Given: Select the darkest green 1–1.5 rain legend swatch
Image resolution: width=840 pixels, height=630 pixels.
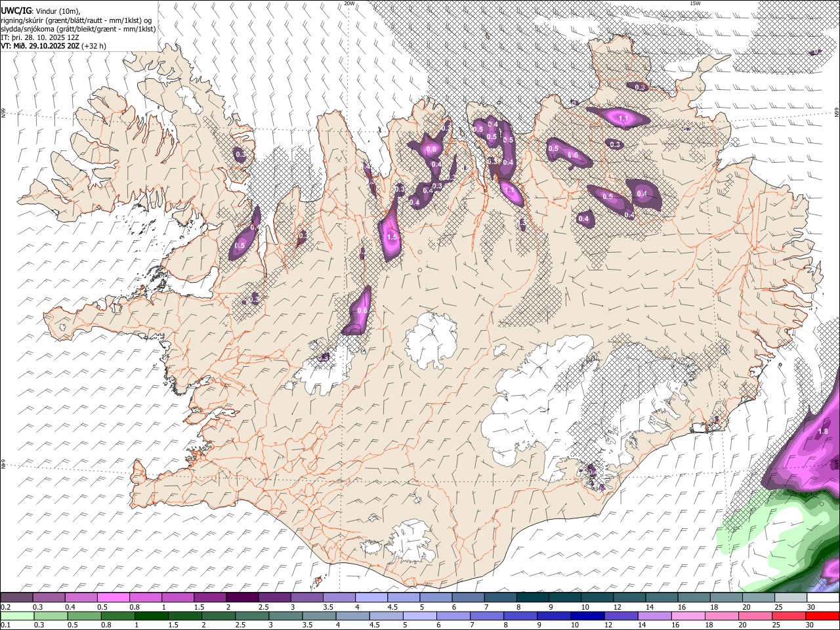Looking at the screenshot, I should coord(151,616).
